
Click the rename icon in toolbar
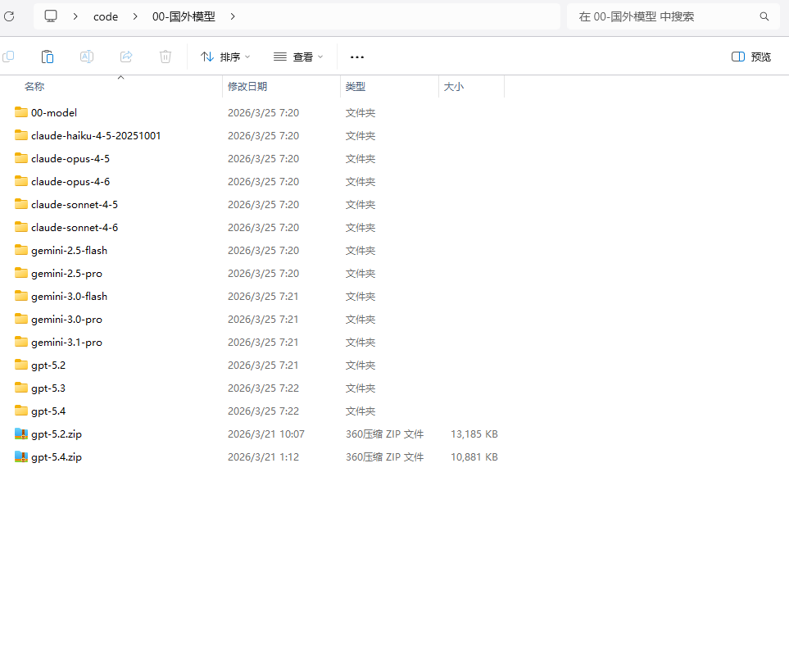click(x=87, y=57)
